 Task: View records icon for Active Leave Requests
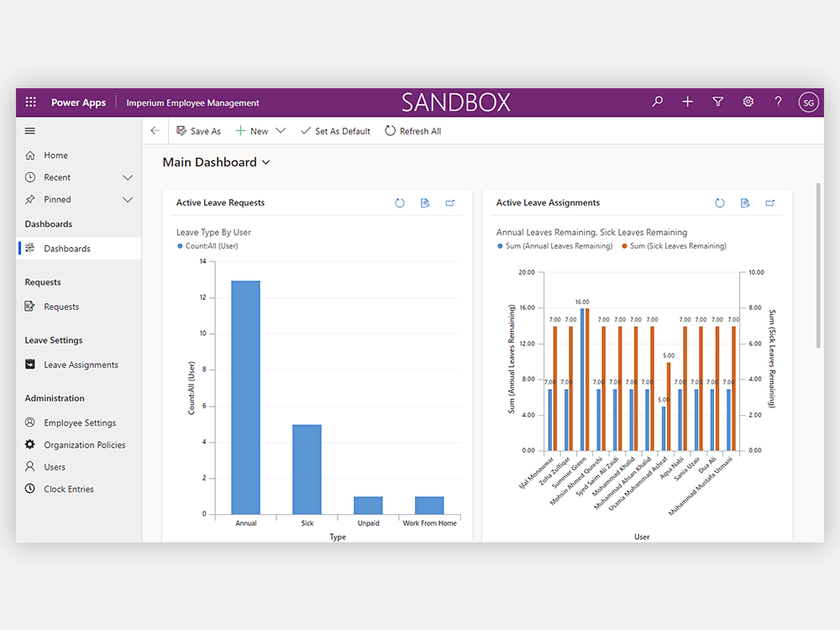tap(425, 202)
